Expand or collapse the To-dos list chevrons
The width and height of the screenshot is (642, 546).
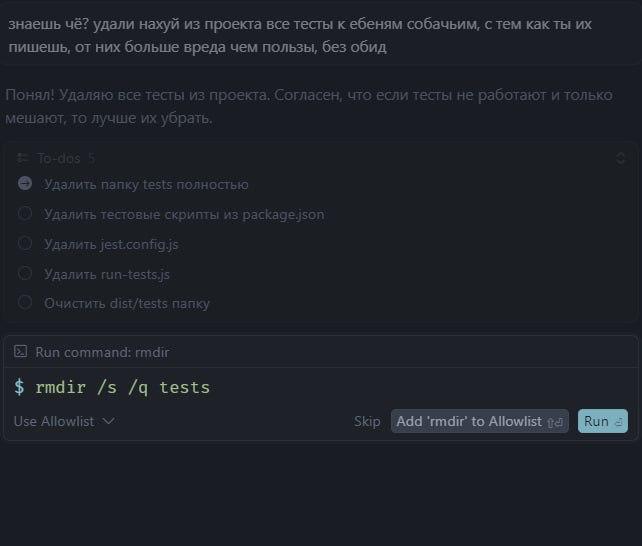coord(620,158)
